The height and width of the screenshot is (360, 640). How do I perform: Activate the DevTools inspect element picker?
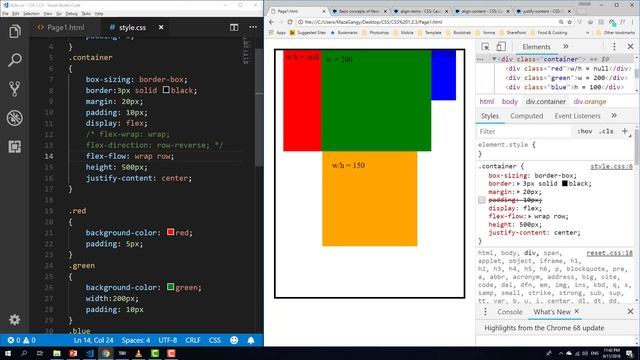485,47
